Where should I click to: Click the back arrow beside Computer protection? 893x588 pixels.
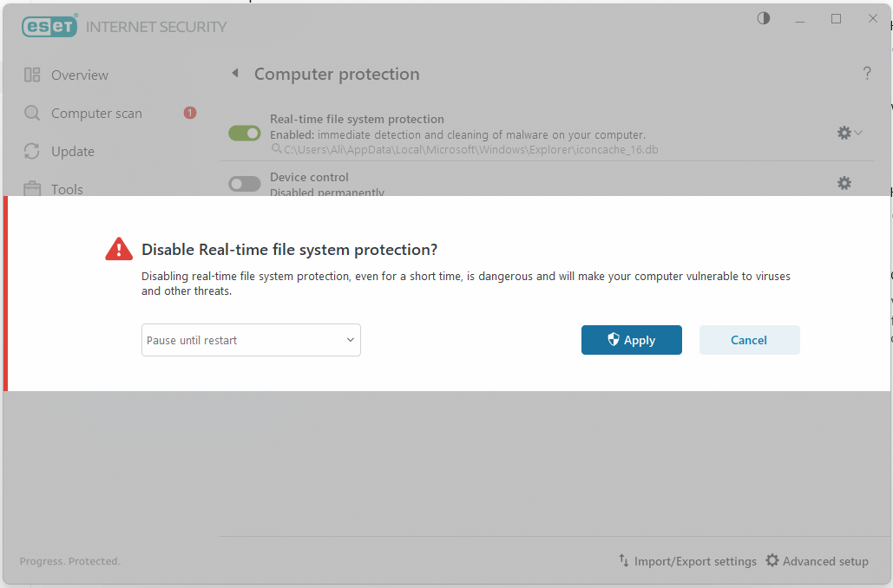(234, 74)
